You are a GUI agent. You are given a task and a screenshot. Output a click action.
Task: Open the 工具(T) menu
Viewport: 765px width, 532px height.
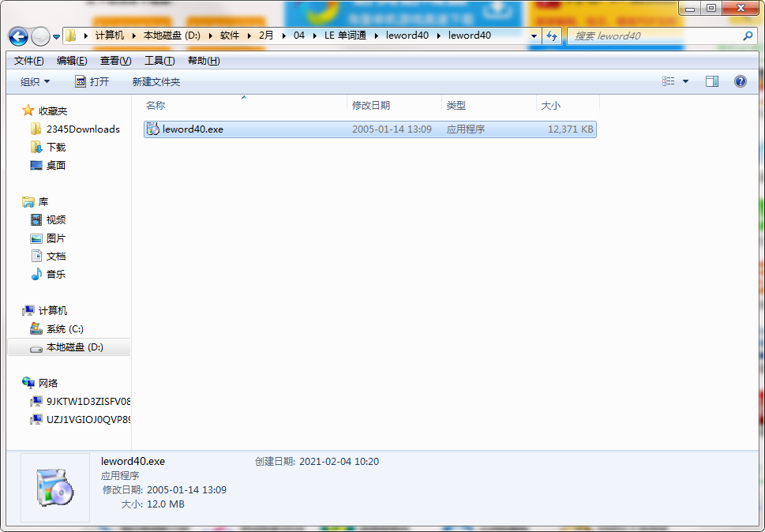(x=159, y=61)
